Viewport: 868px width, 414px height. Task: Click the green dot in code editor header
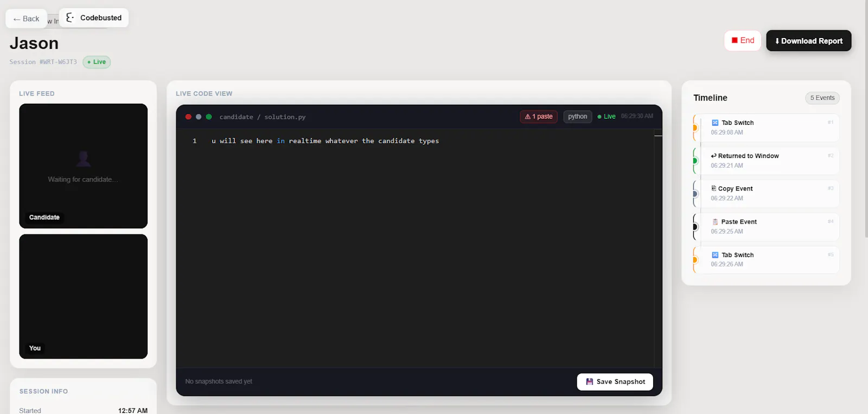pos(209,117)
